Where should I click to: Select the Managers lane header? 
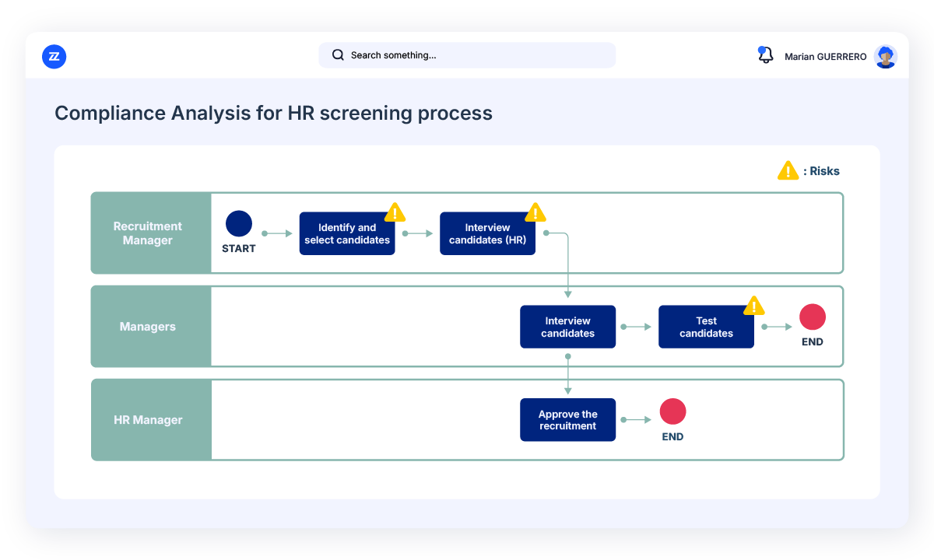click(151, 327)
